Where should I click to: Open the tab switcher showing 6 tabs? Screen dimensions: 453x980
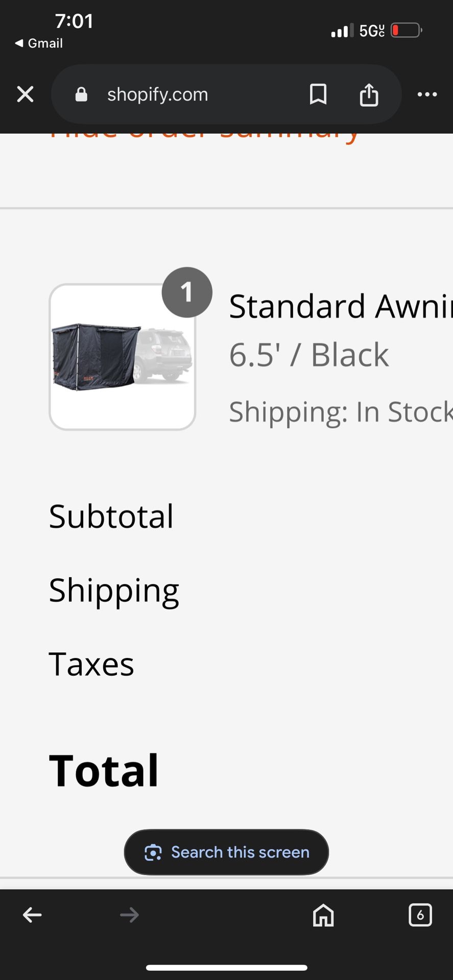420,915
